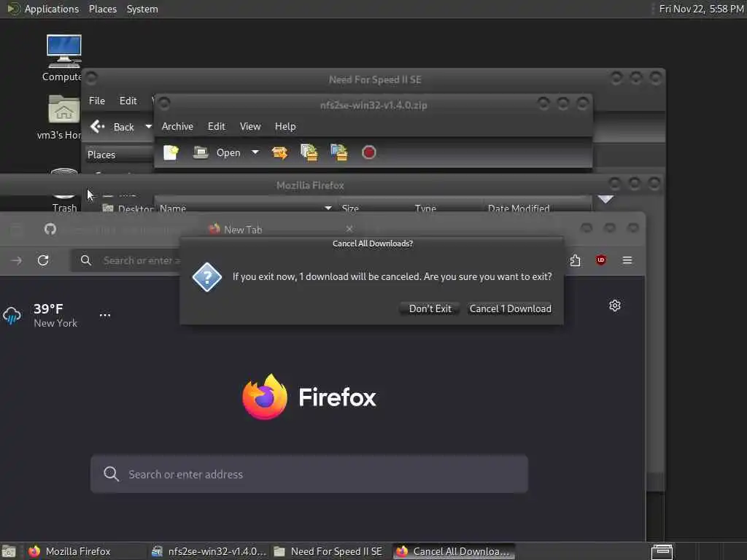Expand the Back history dropdown arrow
747x560 pixels.
coord(148,127)
